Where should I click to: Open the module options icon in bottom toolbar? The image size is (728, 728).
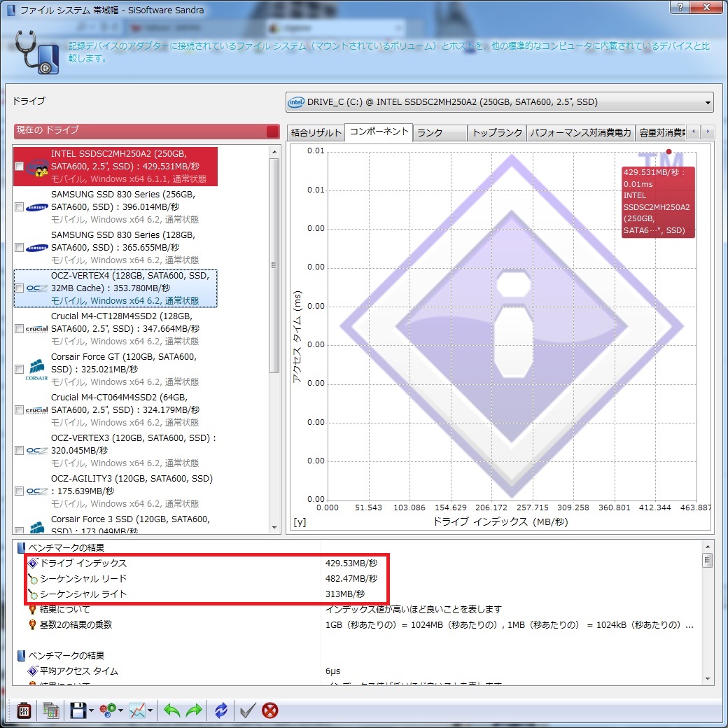tap(24, 710)
